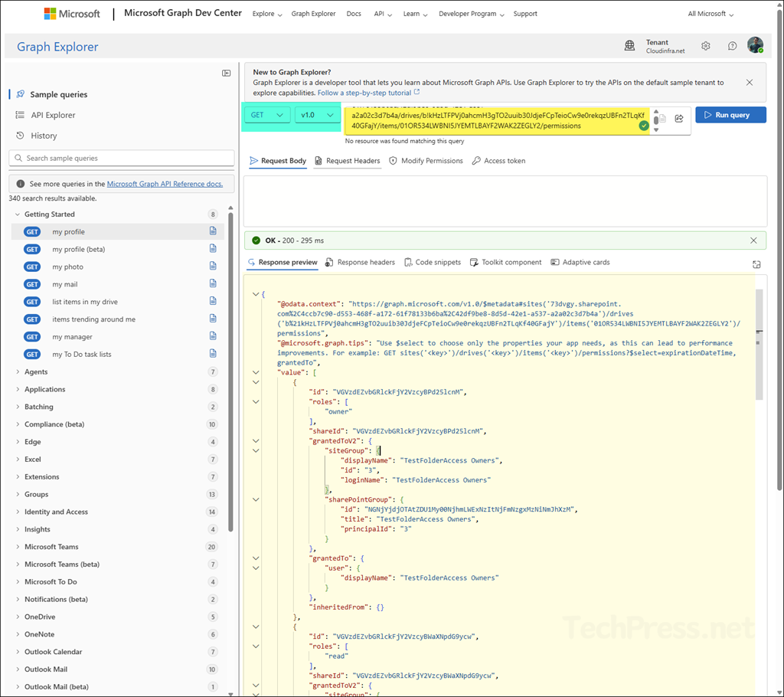The image size is (784, 697).
Task: Switch to Toolkit component tab
Action: [x=505, y=262]
